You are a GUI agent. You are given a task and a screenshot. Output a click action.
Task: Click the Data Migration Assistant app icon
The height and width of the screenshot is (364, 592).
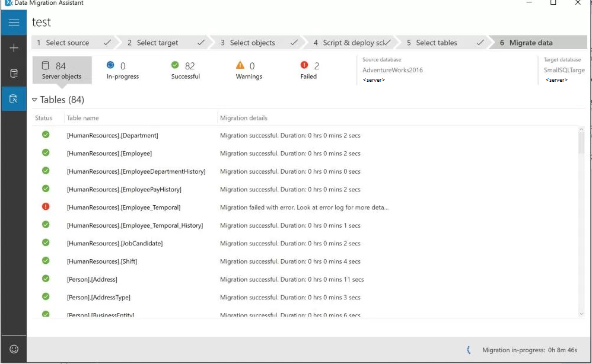[x=8, y=2]
